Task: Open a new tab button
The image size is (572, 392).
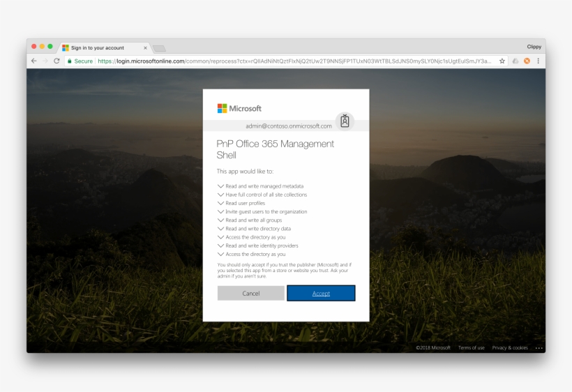Action: click(159, 48)
